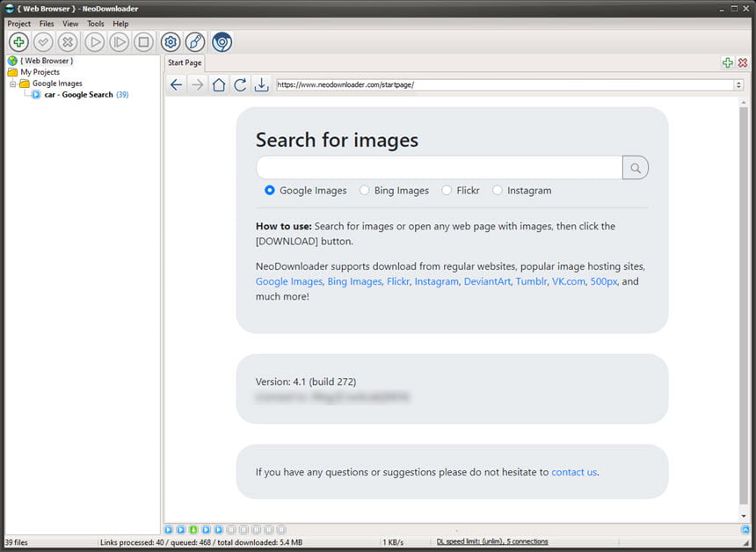Click the circled X delete toolbar icon
This screenshot has width=756, height=552.
(x=68, y=42)
